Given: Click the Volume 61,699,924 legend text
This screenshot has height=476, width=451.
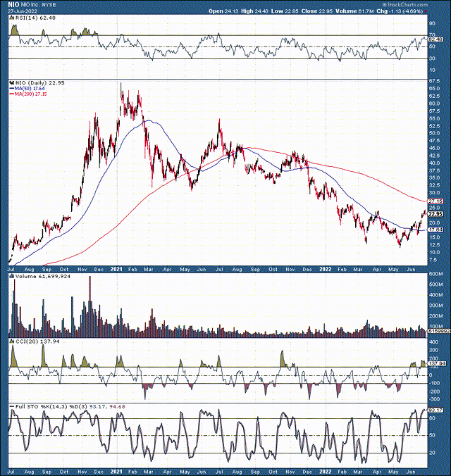Looking at the screenshot, I should click(x=43, y=276).
